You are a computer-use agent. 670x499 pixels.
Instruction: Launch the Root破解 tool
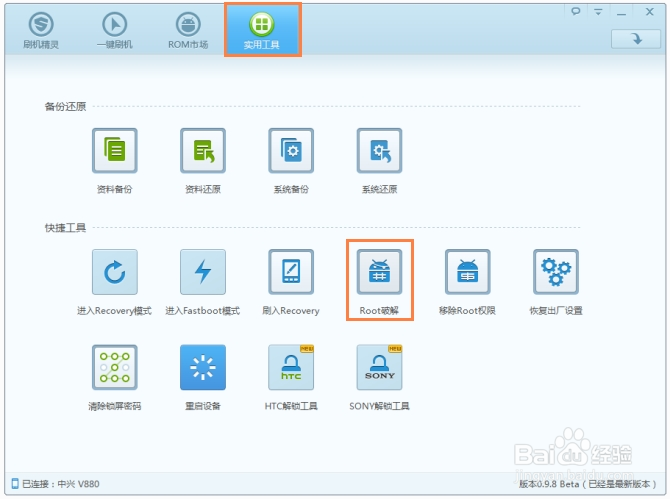pos(379,272)
